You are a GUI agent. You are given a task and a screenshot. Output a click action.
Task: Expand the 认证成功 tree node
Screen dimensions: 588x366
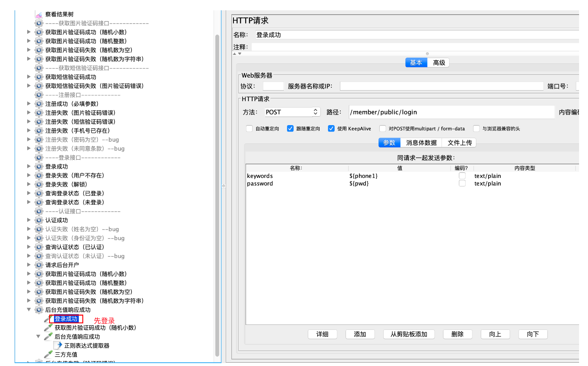click(29, 220)
